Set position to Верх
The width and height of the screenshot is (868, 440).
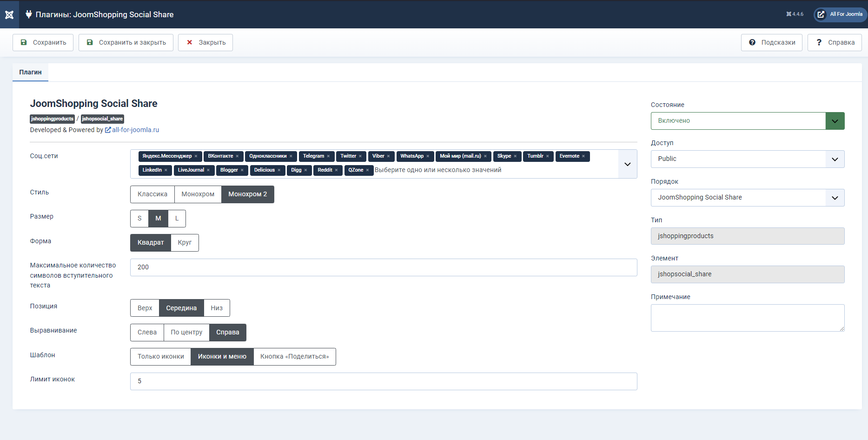coord(145,308)
